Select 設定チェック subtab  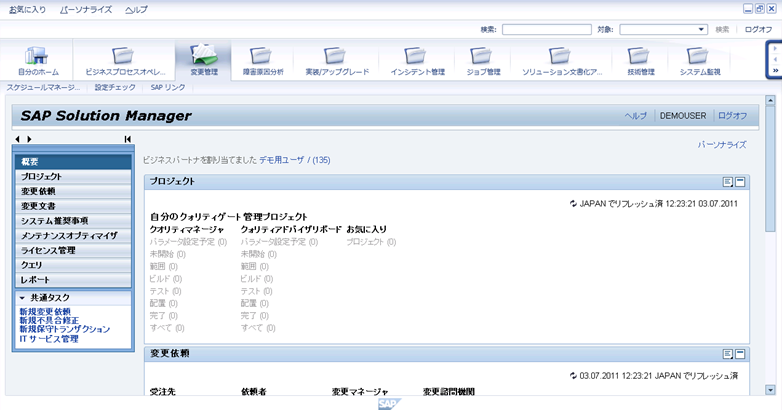click(115, 87)
